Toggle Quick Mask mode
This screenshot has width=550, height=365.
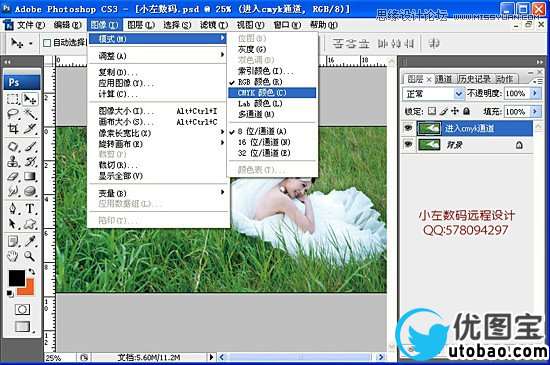click(x=22, y=309)
